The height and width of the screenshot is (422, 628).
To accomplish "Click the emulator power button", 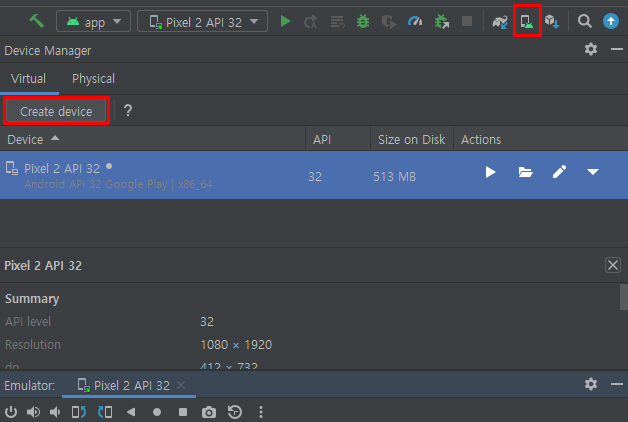I will (11, 412).
